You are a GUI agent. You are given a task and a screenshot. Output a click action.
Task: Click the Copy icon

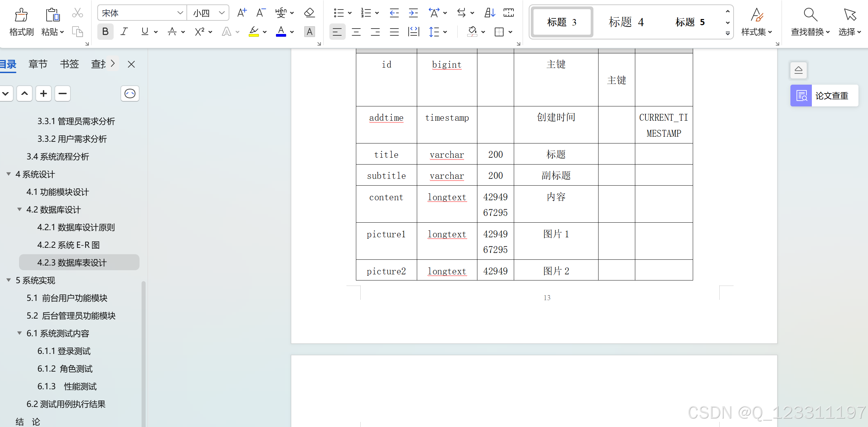(x=78, y=32)
